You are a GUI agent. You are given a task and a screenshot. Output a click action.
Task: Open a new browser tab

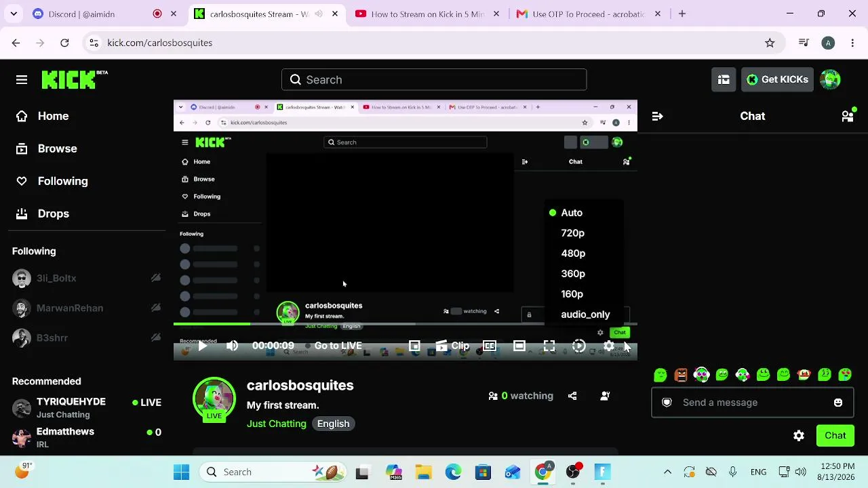pyautogui.click(x=682, y=14)
